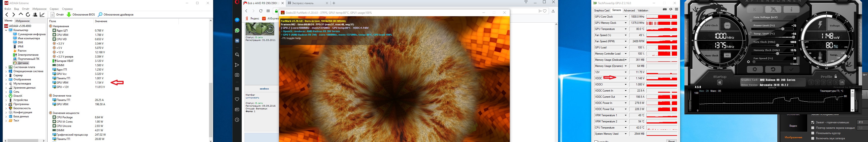Click the цитировать link under Member
The image size is (868, 142).
[252, 98]
